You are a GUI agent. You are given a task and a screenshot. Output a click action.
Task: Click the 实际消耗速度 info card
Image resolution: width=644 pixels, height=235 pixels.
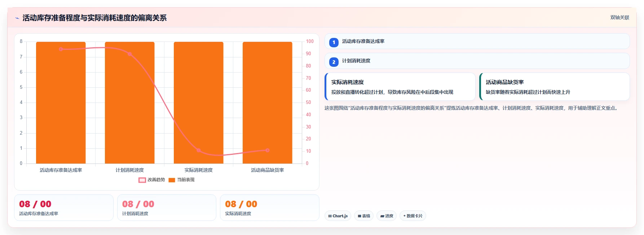400,87
